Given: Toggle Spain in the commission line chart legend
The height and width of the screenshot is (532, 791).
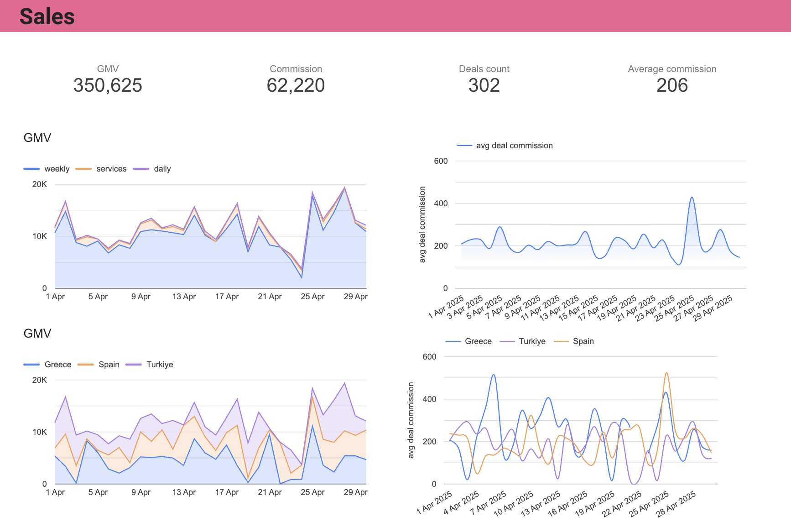Looking at the screenshot, I should coord(574,341).
